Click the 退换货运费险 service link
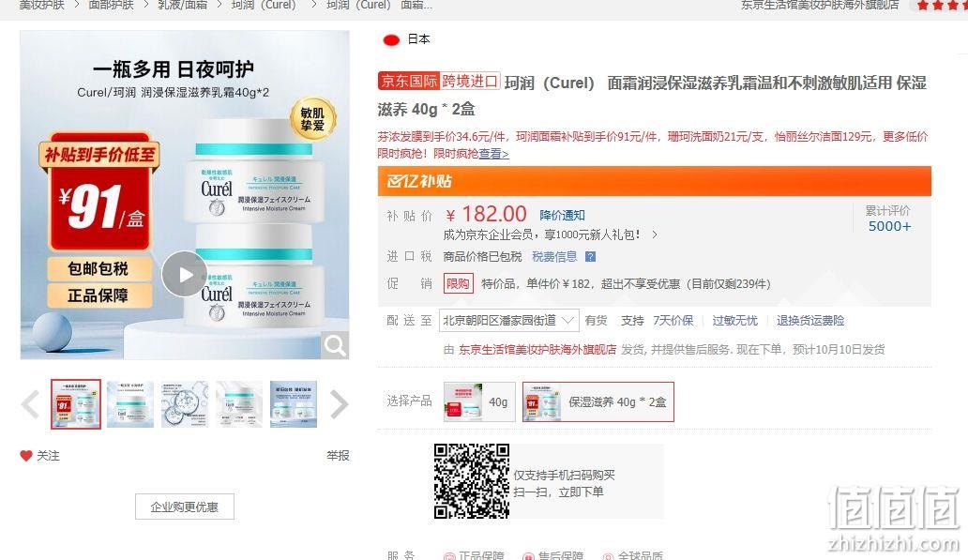 coord(810,321)
